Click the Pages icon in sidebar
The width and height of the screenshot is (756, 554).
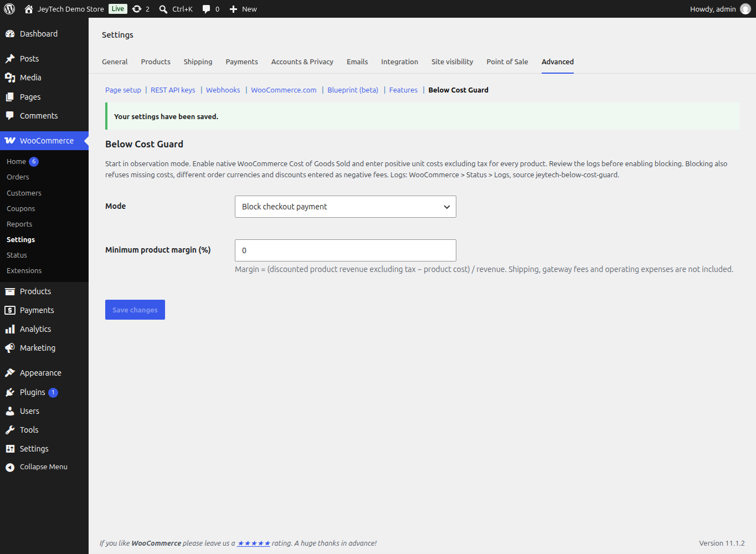10,97
